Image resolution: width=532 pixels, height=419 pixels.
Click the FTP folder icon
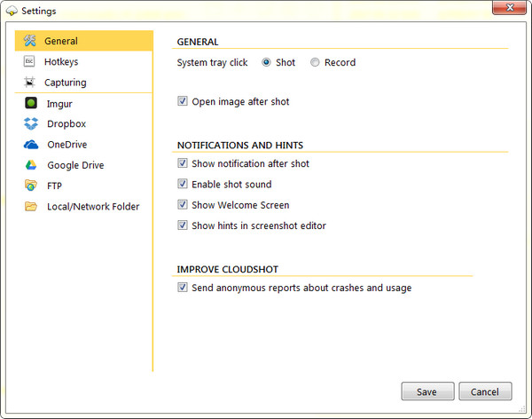point(31,186)
